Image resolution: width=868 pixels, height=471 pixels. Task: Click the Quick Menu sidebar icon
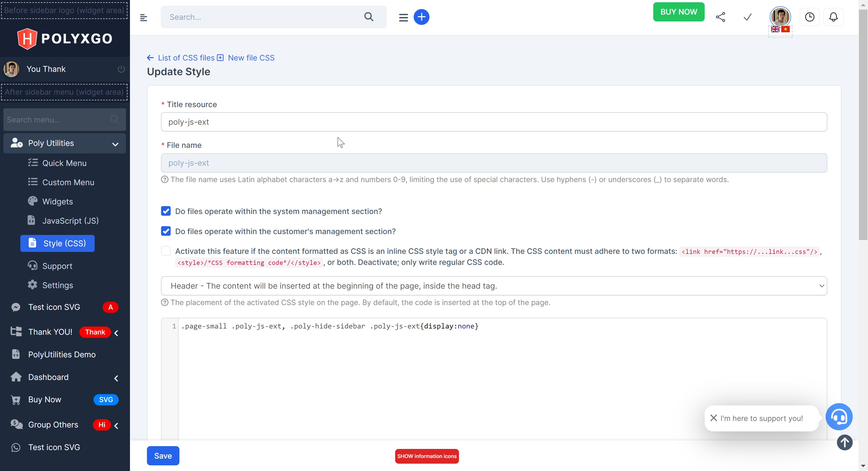coord(33,163)
